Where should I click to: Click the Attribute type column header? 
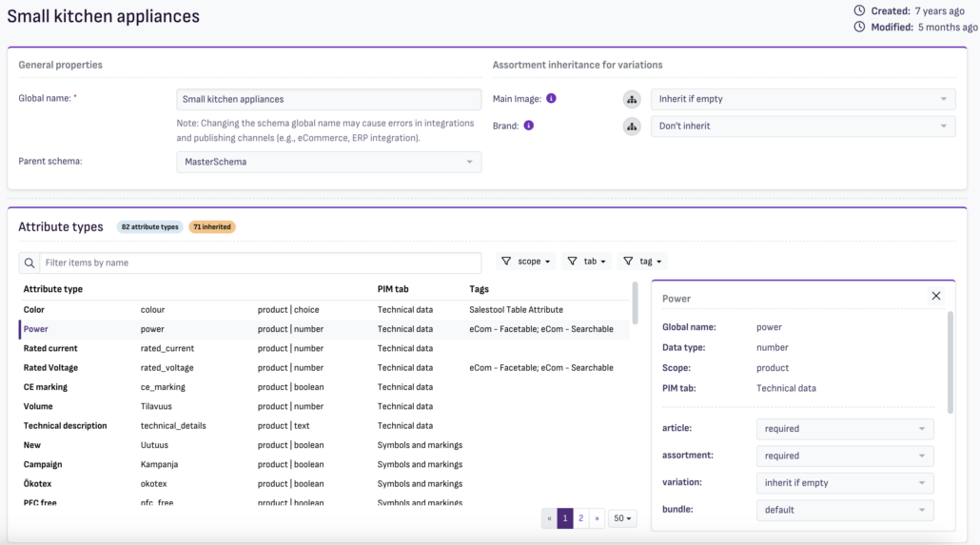53,289
